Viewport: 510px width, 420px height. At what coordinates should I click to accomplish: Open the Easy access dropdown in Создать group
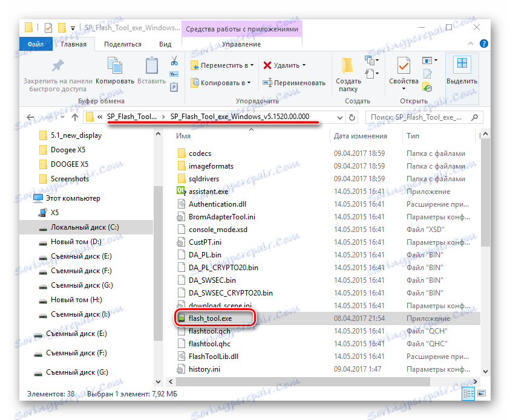(x=372, y=74)
